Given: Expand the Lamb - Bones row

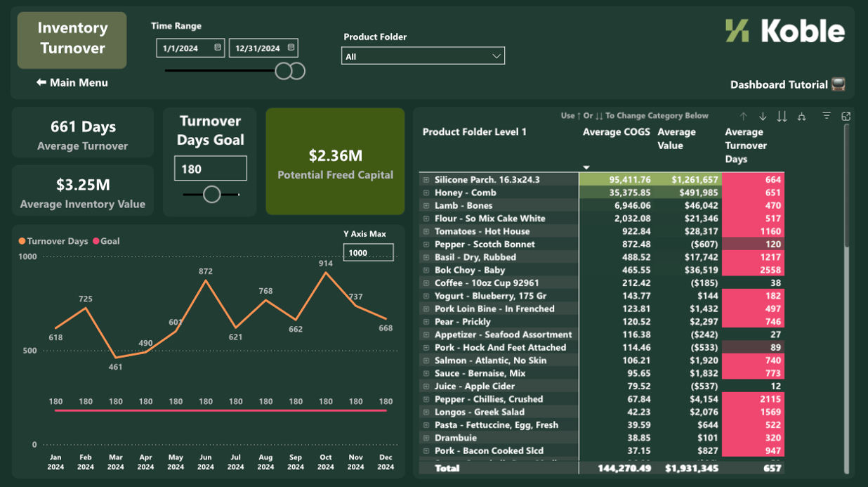Looking at the screenshot, I should coord(426,206).
